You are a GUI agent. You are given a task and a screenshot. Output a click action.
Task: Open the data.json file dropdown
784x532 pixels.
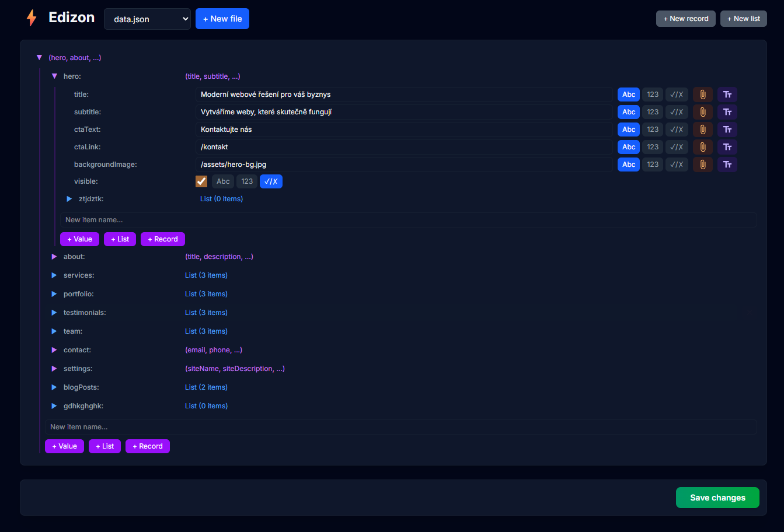147,19
